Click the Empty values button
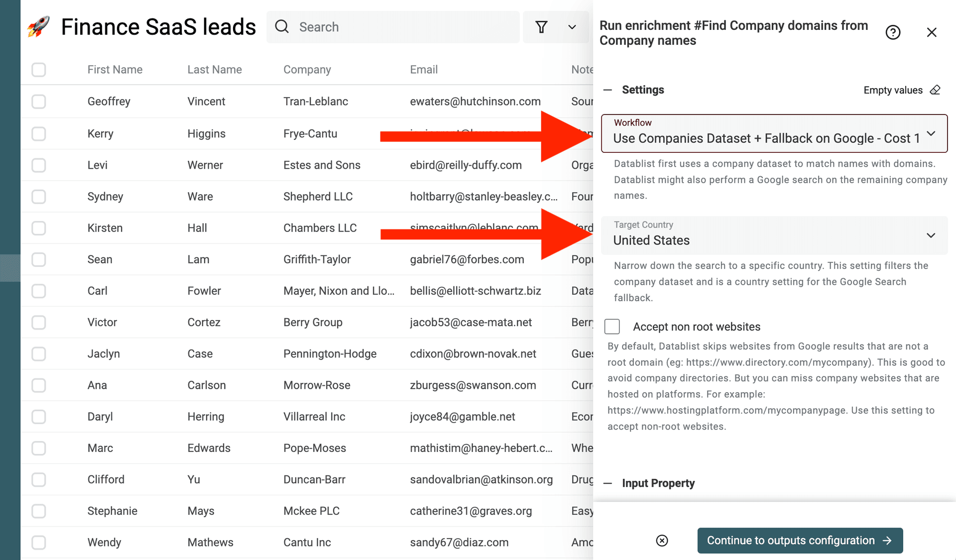This screenshot has height=560, width=956. [893, 90]
